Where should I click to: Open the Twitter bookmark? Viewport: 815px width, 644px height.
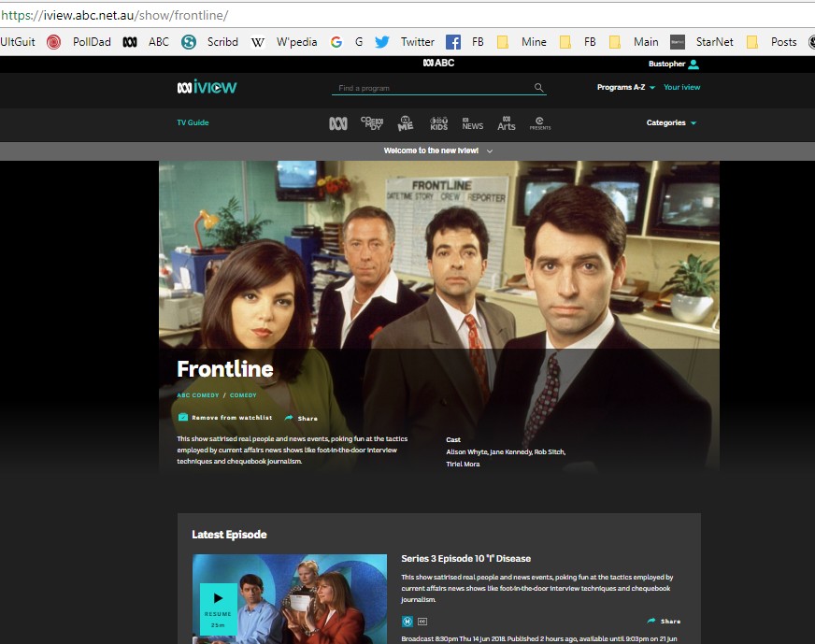(x=405, y=42)
